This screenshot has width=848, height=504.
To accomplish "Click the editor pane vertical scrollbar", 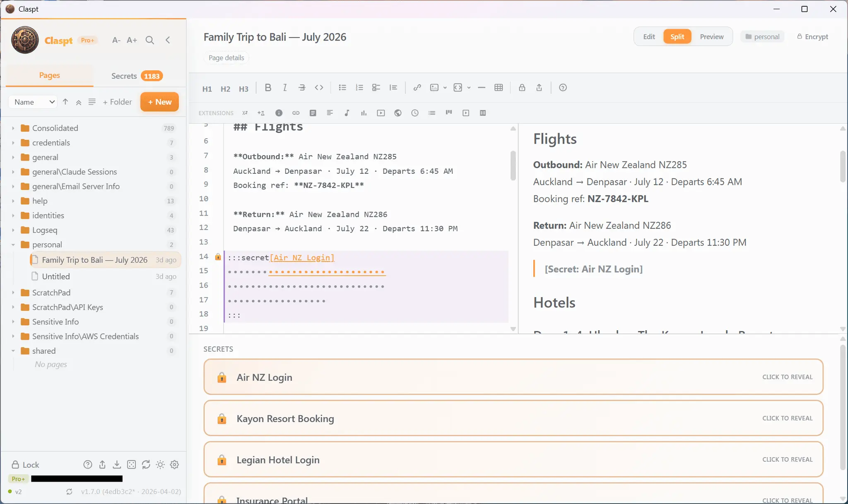I will (x=513, y=166).
